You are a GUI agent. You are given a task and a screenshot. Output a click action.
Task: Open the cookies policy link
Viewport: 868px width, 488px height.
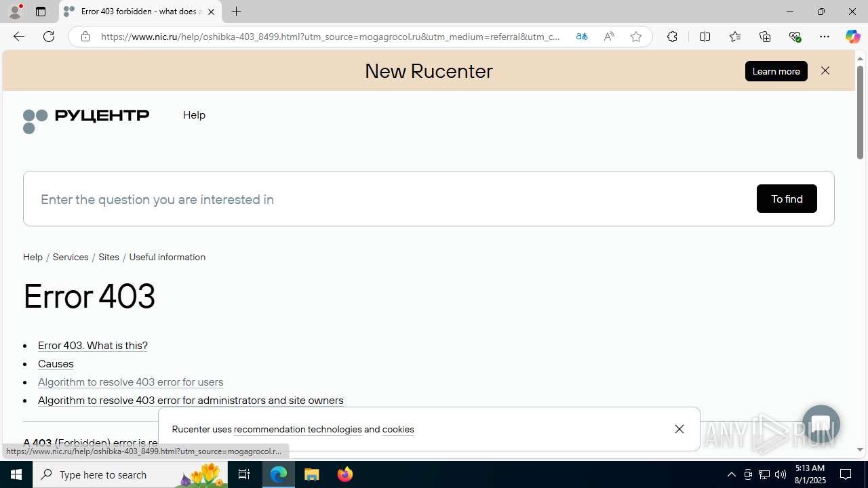398,429
